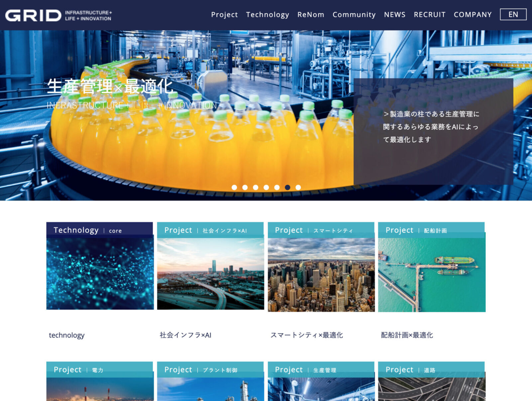Click the hero text about 製造業 production management

coord(431,127)
